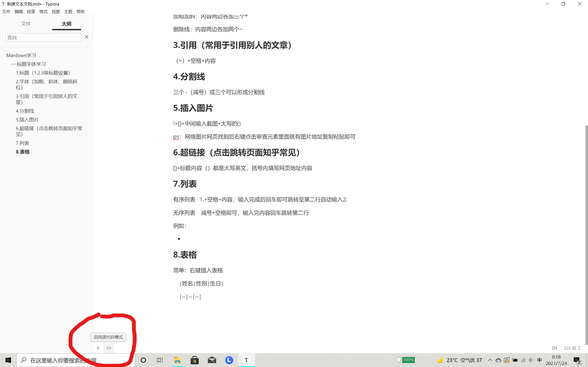The image size is (588, 367).
Task: Jump to outline item 7.列表
Action: tap(22, 143)
